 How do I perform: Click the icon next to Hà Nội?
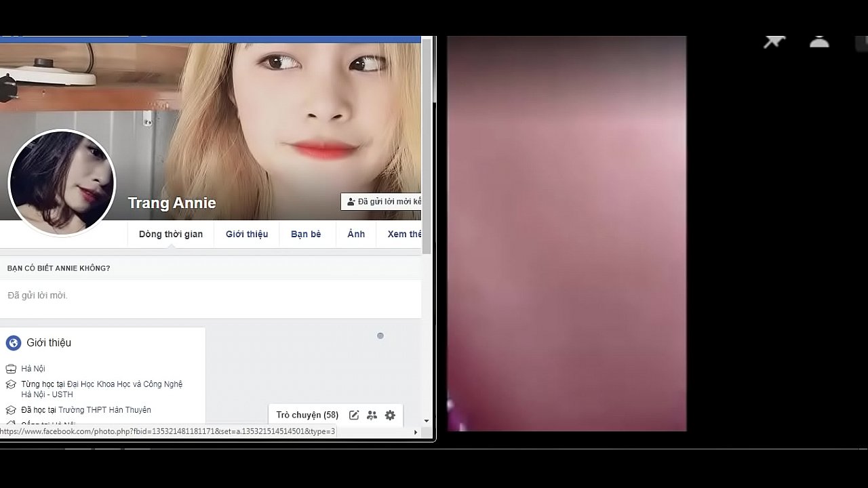click(x=11, y=369)
